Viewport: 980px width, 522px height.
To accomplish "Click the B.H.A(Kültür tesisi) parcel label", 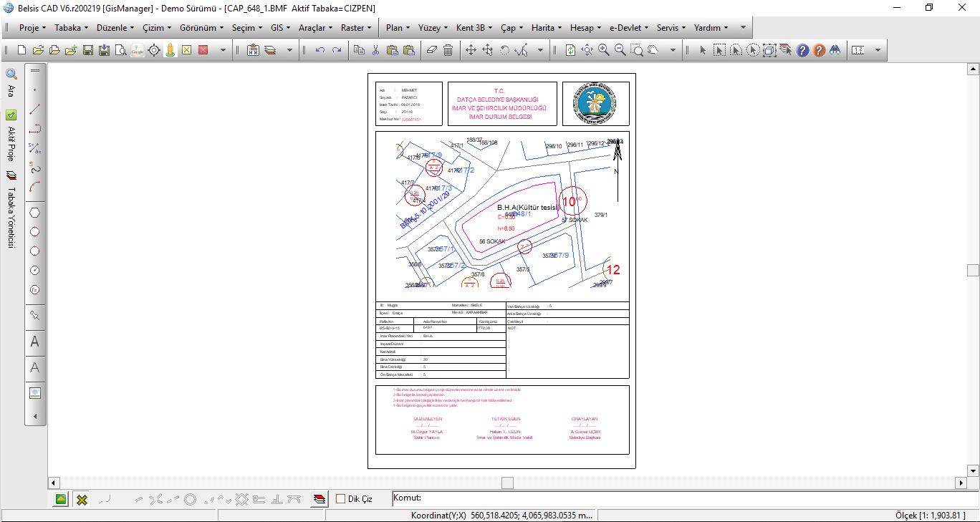I will [x=527, y=207].
